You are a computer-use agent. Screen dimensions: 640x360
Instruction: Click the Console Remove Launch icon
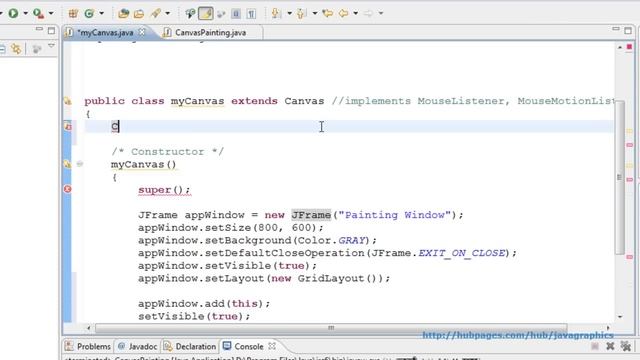pos(610,347)
